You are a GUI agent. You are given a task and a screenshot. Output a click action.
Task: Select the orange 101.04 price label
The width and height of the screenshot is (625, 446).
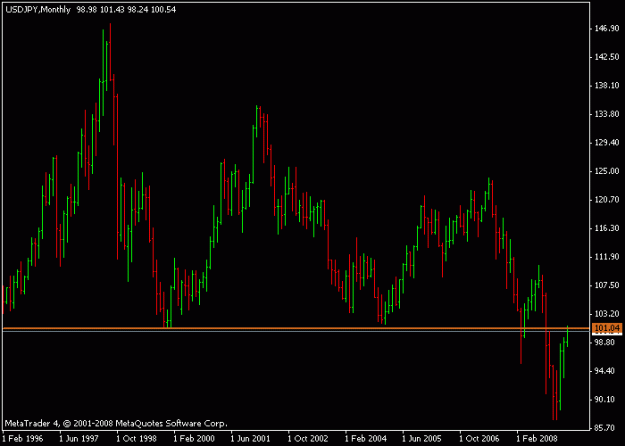click(607, 328)
